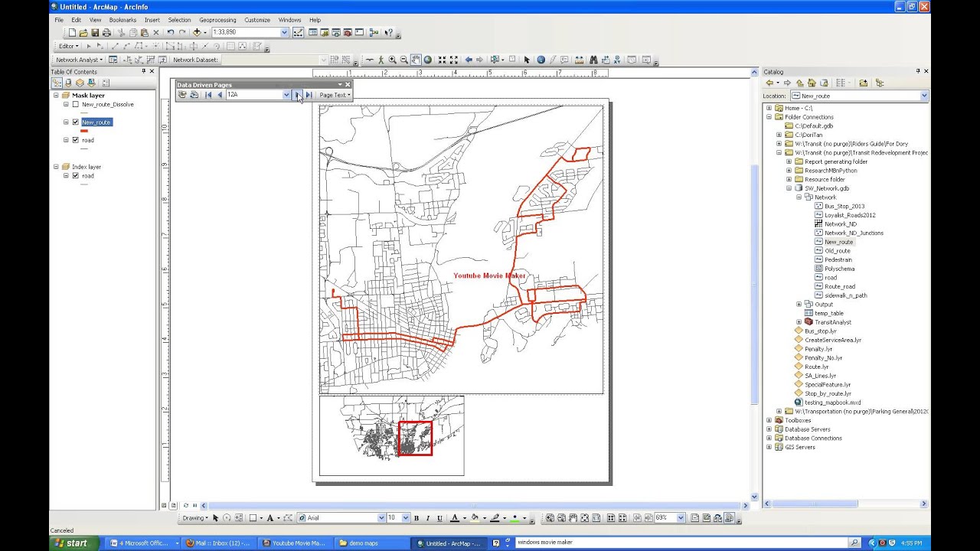Viewport: 980px width, 551px height.
Task: Collapse the SW_Network.gdb tree node
Action: point(789,188)
